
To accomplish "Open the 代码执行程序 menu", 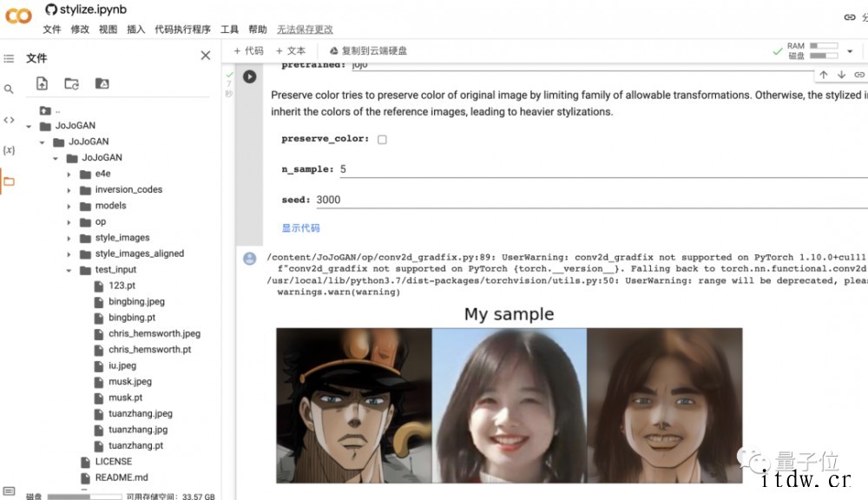I will (x=182, y=30).
